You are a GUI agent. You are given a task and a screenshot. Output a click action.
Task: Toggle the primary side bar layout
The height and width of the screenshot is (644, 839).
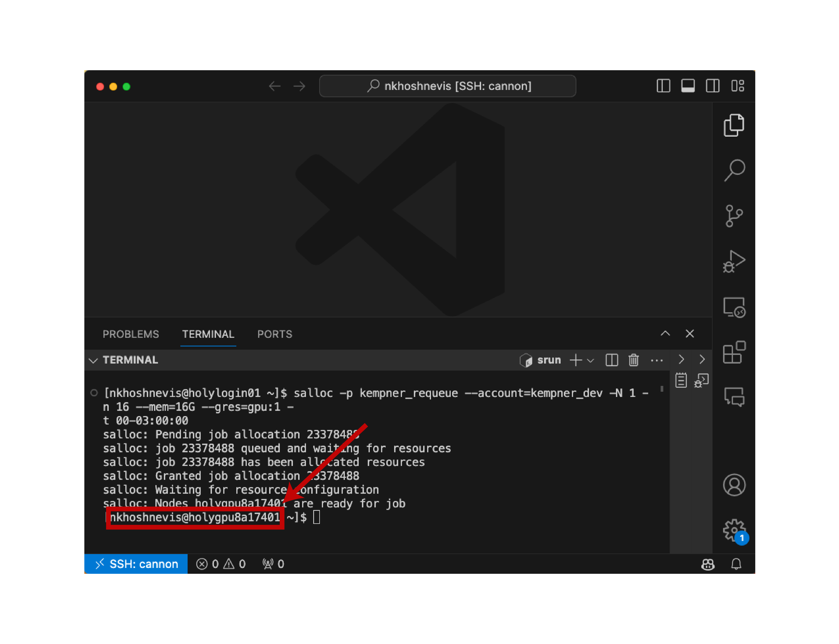[x=663, y=86]
